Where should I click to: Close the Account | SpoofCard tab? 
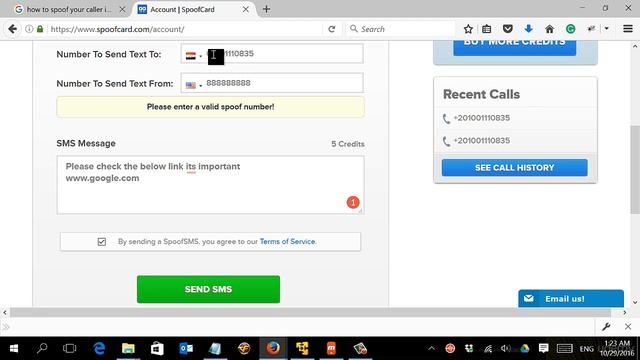(246, 9)
